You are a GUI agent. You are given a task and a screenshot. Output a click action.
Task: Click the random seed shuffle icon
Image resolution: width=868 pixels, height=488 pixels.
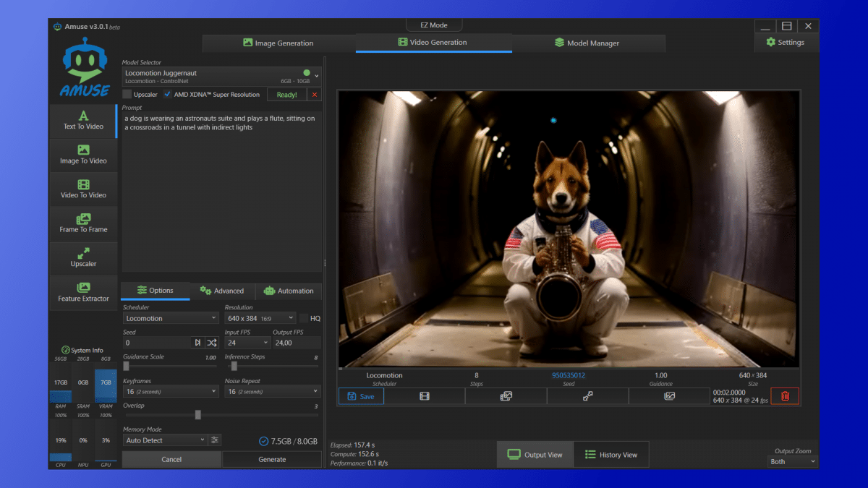click(x=212, y=343)
